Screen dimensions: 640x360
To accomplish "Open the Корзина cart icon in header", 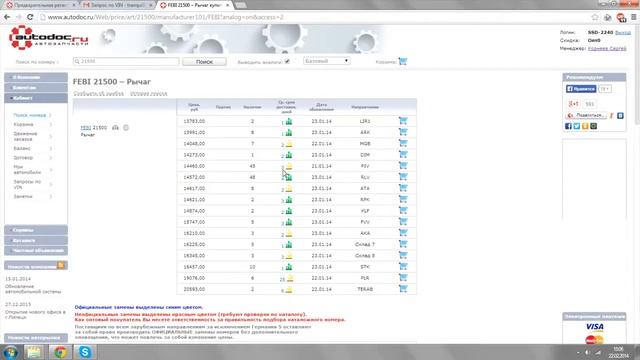I will pos(403,61).
